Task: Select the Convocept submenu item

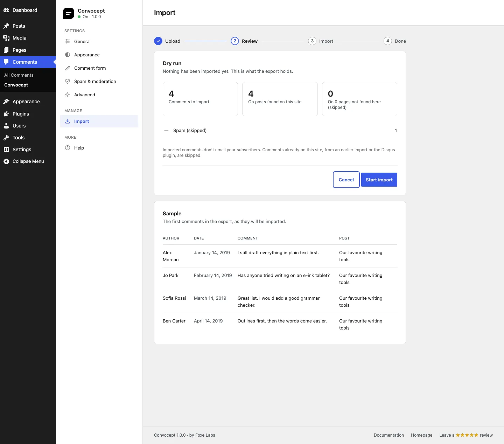Action: pos(16,85)
